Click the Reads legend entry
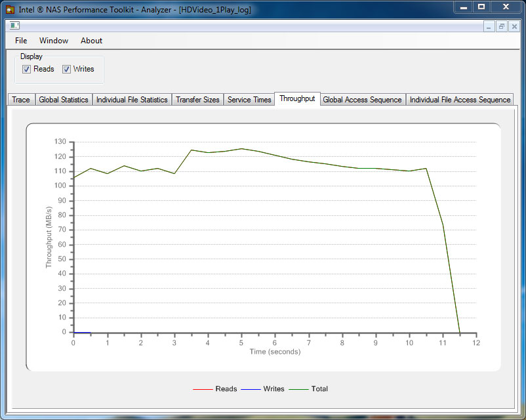This screenshot has height=420, width=526. pos(215,388)
